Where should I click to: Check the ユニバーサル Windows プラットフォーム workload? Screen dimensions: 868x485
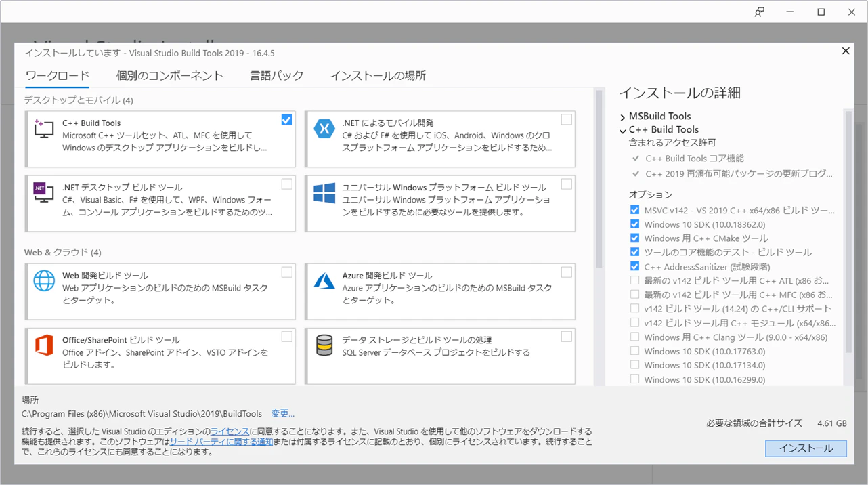pyautogui.click(x=567, y=184)
